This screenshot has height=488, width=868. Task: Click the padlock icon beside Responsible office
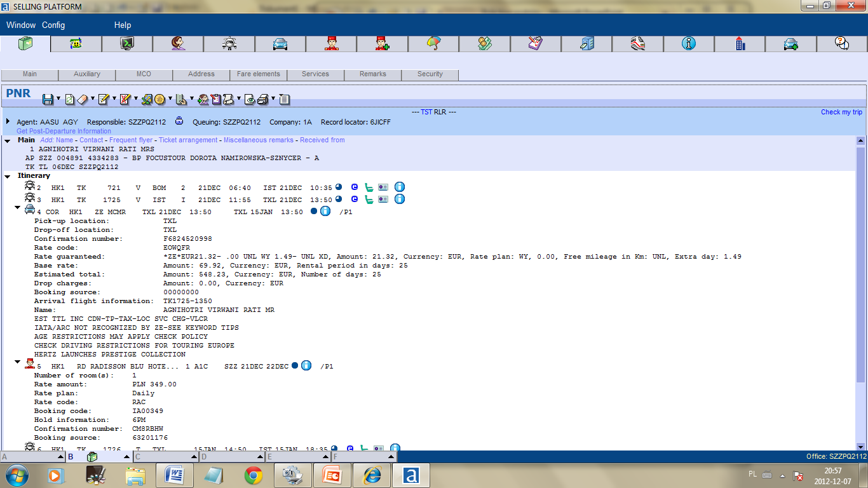(179, 121)
